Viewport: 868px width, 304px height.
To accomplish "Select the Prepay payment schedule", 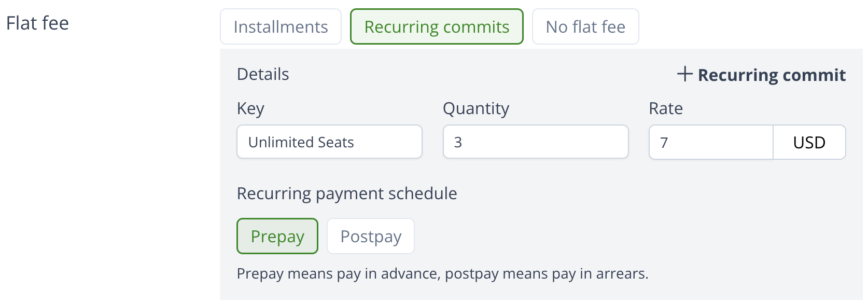I will pyautogui.click(x=277, y=237).
